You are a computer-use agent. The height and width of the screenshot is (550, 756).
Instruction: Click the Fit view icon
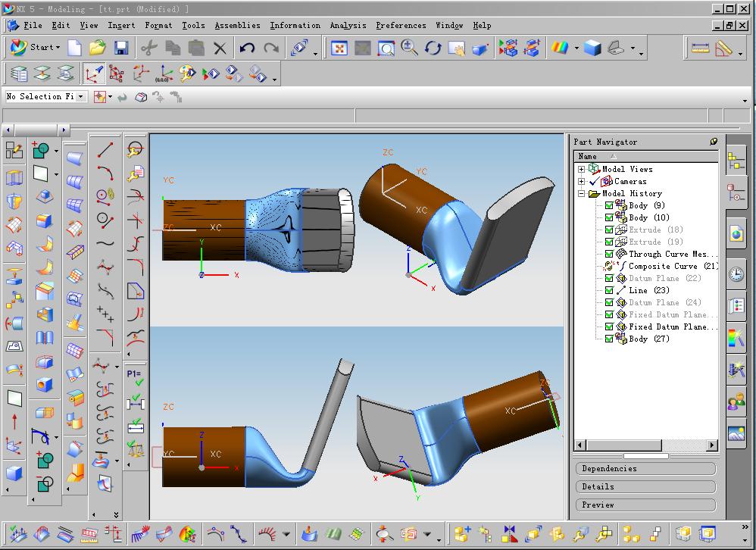(339, 48)
